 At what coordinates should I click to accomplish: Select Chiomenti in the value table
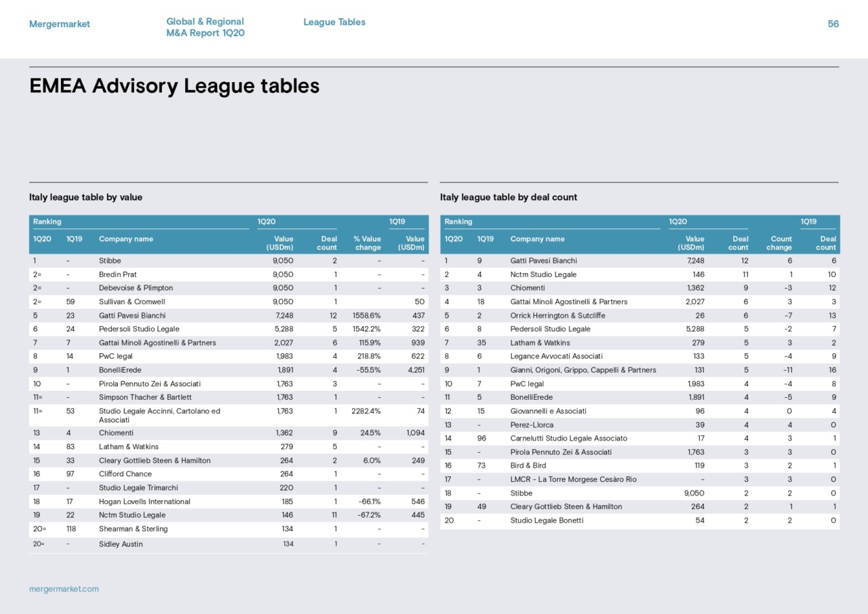116,433
